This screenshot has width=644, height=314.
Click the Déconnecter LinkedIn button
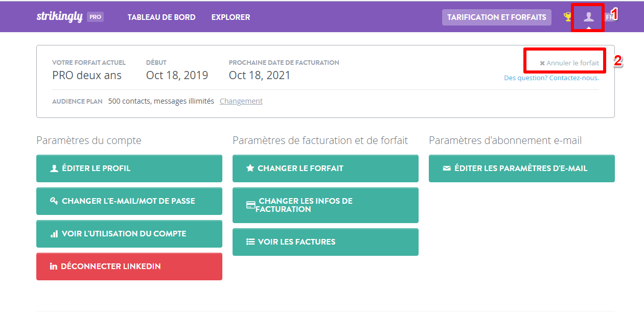129,267
